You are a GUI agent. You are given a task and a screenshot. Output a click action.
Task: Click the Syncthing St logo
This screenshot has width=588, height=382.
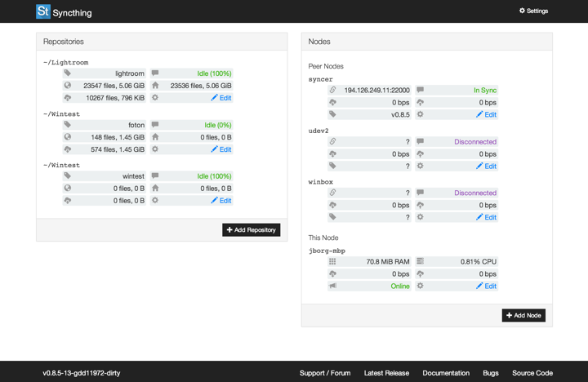(x=43, y=11)
